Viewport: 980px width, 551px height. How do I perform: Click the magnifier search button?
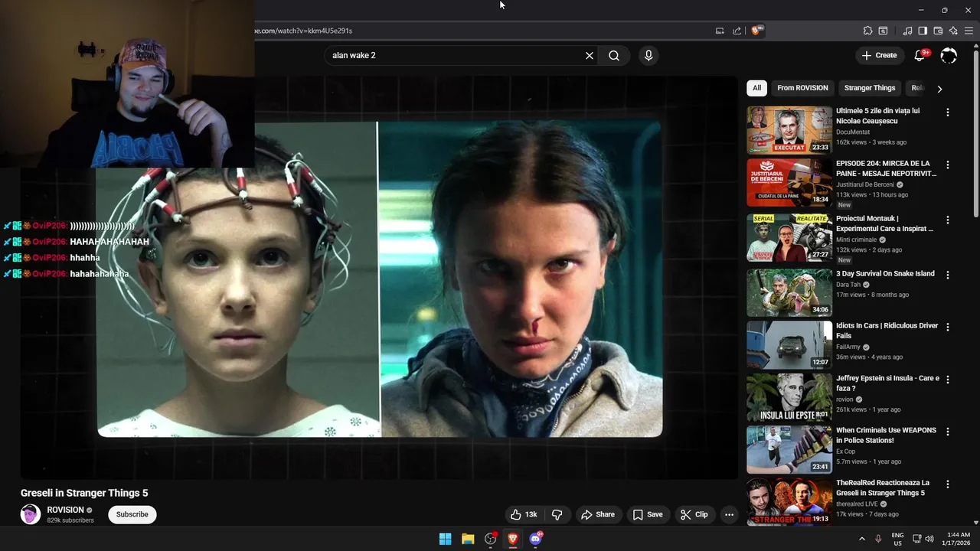[614, 55]
